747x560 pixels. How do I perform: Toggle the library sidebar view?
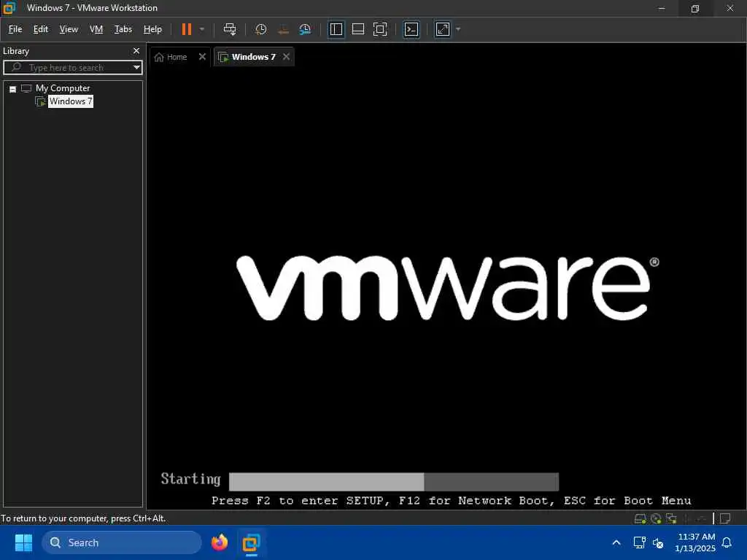(336, 29)
